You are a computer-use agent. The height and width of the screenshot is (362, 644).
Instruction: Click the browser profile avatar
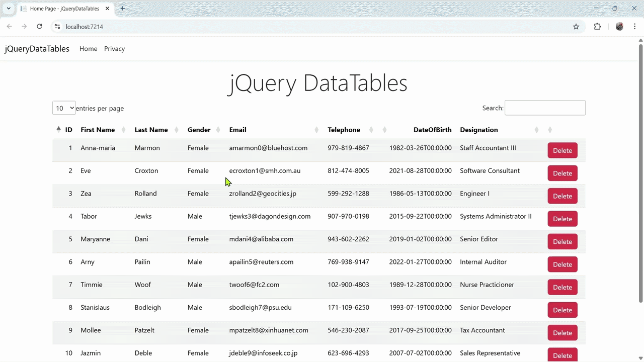pos(619,27)
